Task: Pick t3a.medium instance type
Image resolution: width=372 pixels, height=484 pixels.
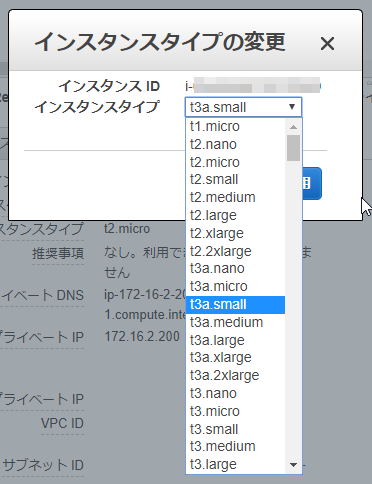Action: tap(235, 322)
